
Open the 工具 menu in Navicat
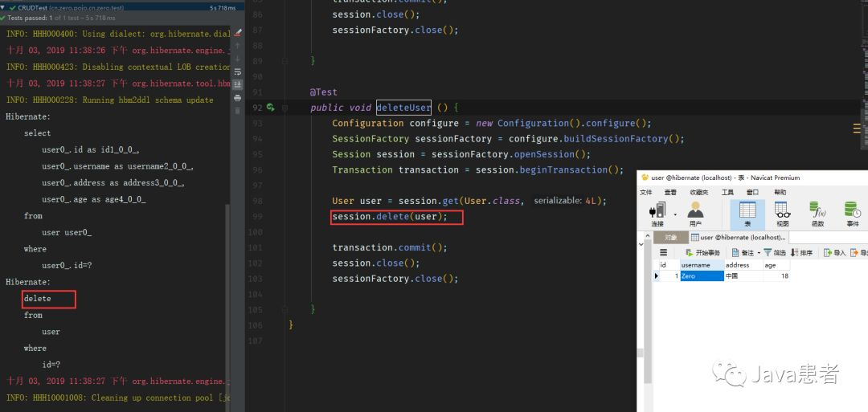727,193
